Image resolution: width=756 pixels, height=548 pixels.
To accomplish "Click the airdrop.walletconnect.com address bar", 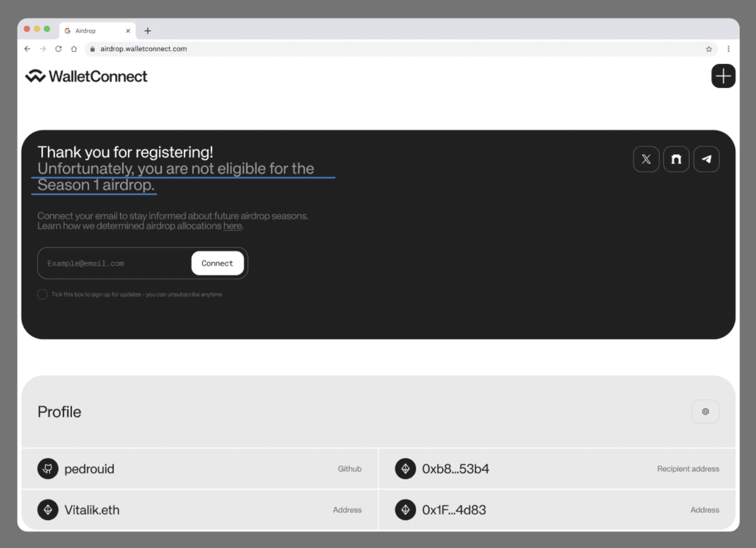I will 402,49.
